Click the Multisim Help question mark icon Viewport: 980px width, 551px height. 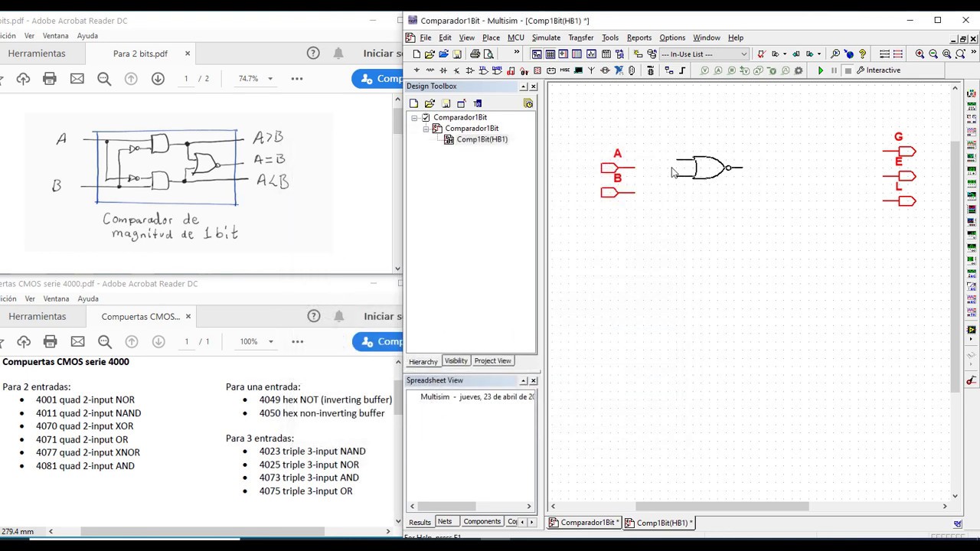863,54
